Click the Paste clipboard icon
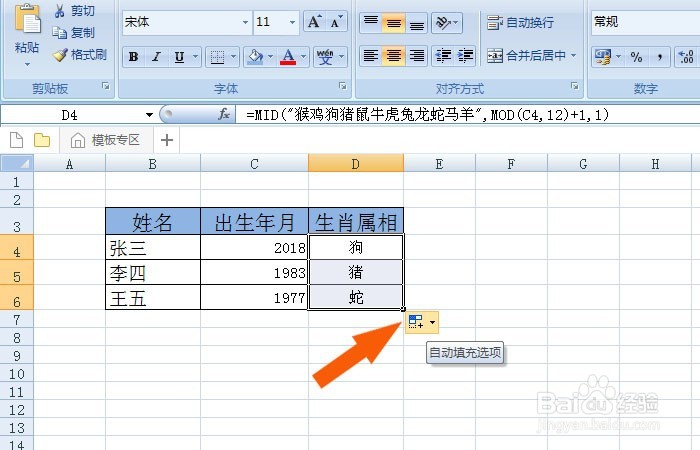Screen dimensions: 700x450 click(27, 19)
